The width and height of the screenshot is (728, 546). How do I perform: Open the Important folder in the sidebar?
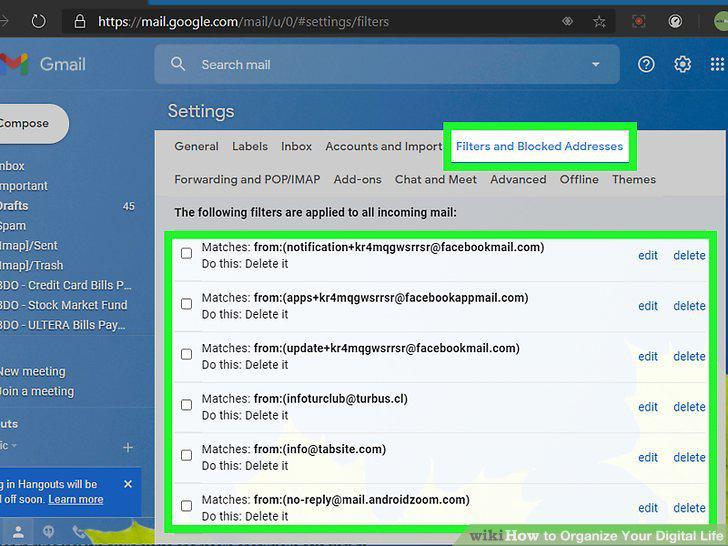pos(24,186)
